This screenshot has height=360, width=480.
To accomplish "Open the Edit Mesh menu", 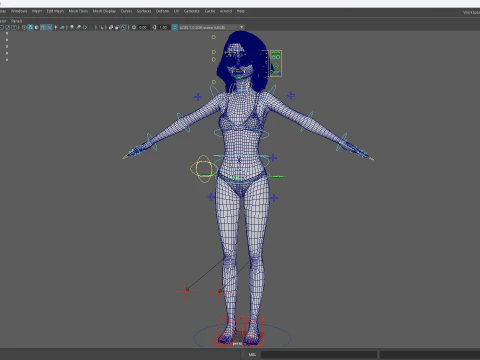I will pos(55,11).
